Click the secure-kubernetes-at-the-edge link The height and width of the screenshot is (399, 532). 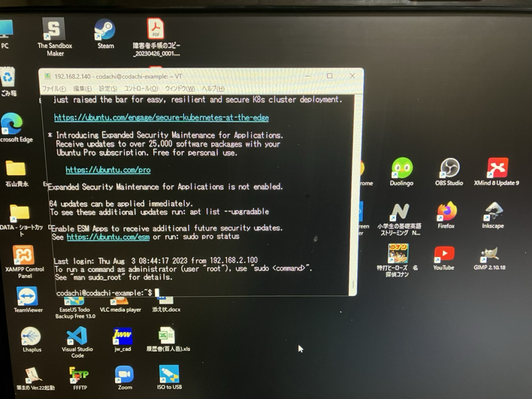pos(161,118)
